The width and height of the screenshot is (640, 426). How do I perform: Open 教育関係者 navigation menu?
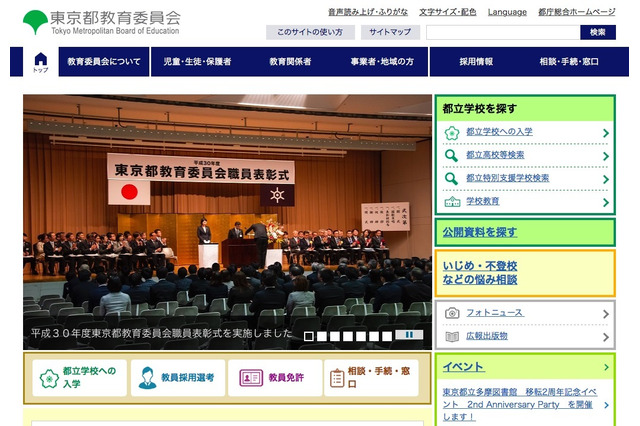click(290, 62)
